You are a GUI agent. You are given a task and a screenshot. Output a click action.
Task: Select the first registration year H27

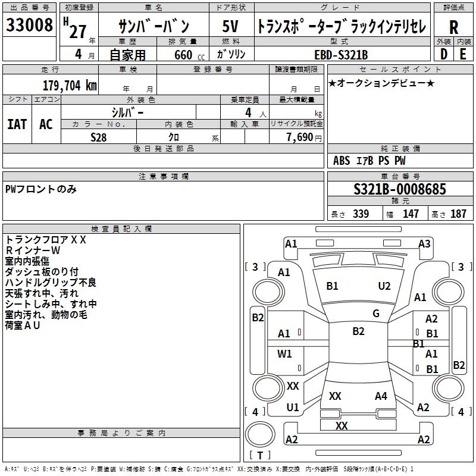[75, 28]
